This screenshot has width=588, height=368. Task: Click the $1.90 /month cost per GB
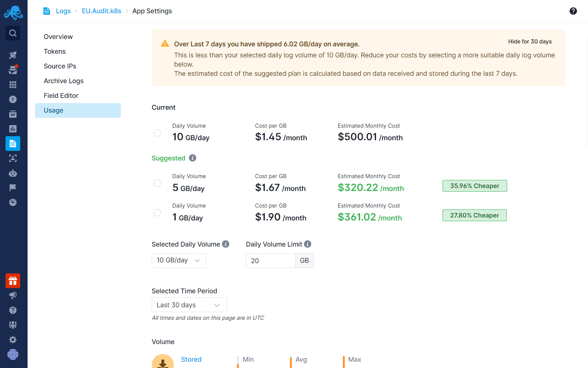(281, 217)
